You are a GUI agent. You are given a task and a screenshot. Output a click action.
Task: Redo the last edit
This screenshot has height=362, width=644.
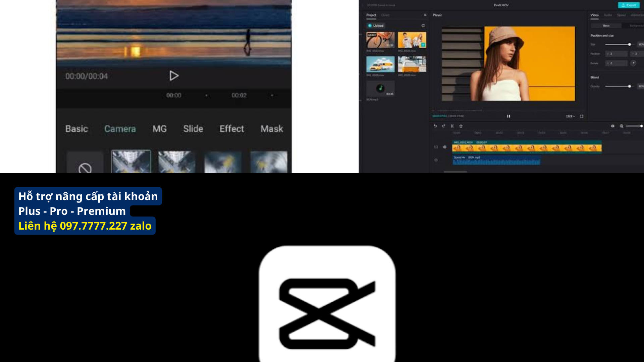click(x=443, y=126)
